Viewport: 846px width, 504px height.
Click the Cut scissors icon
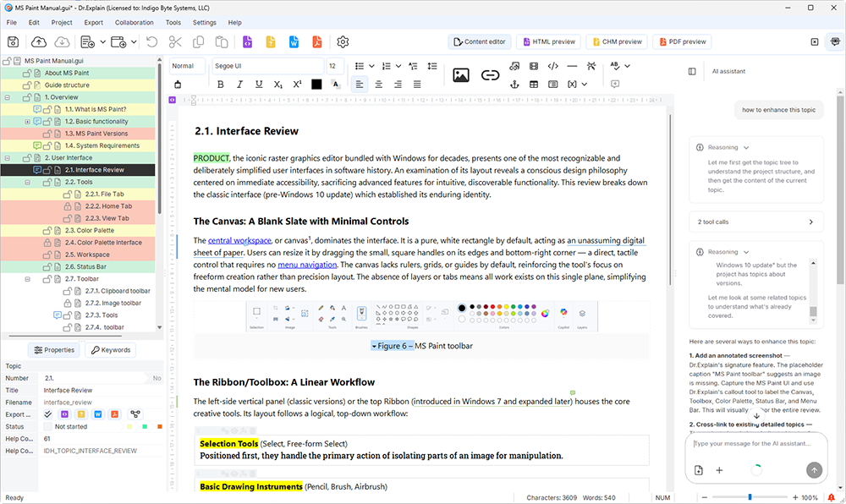175,42
